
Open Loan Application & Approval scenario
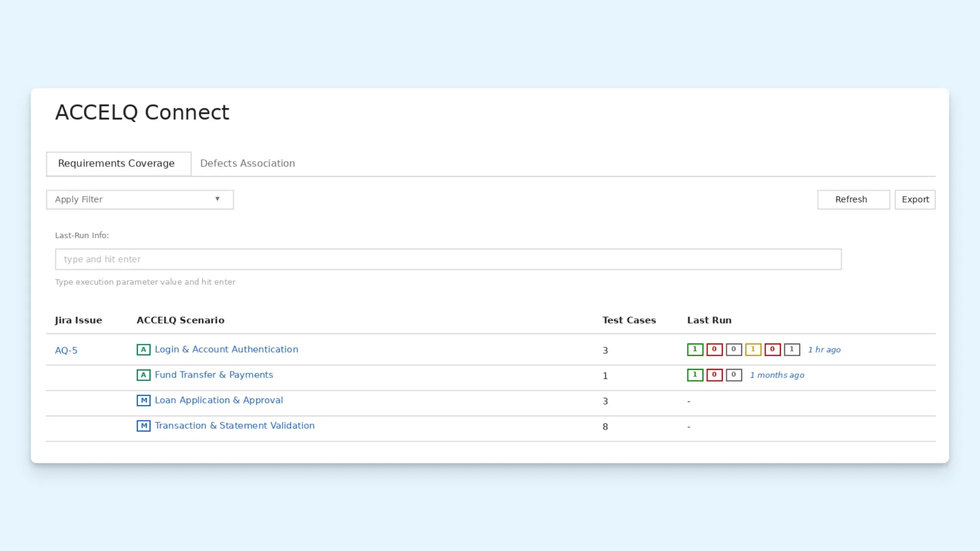point(219,400)
